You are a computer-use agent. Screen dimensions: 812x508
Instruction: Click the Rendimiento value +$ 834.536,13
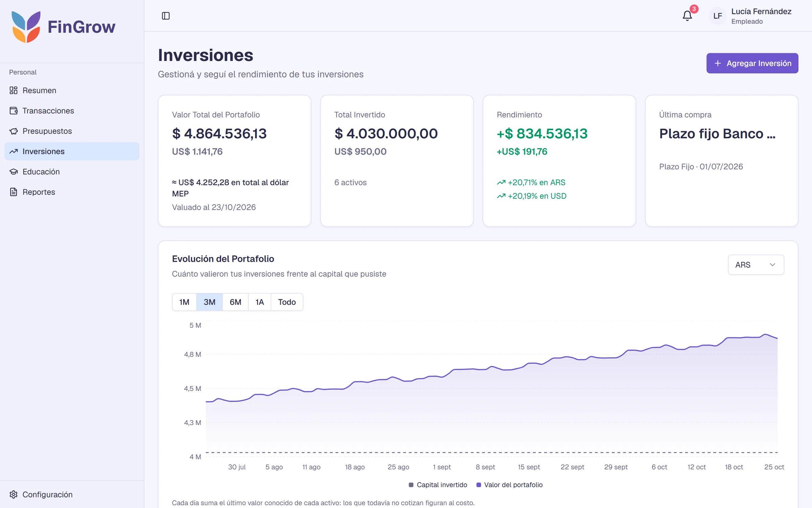[542, 134]
